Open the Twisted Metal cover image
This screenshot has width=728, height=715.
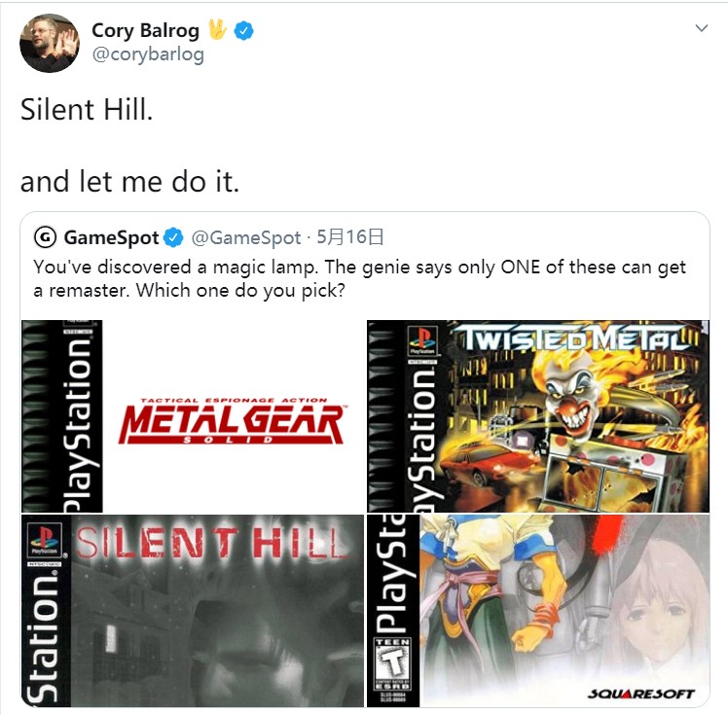point(538,415)
